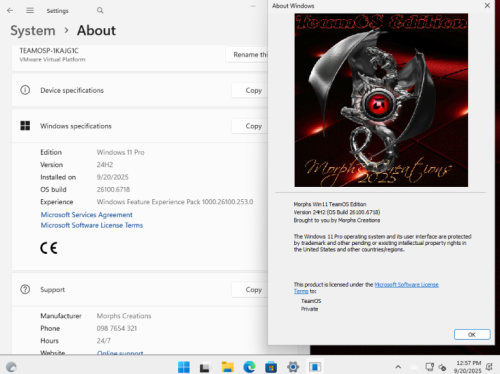Screen dimensions: 500x374
Task: Open the clock and date panel
Action: pos(468,367)
